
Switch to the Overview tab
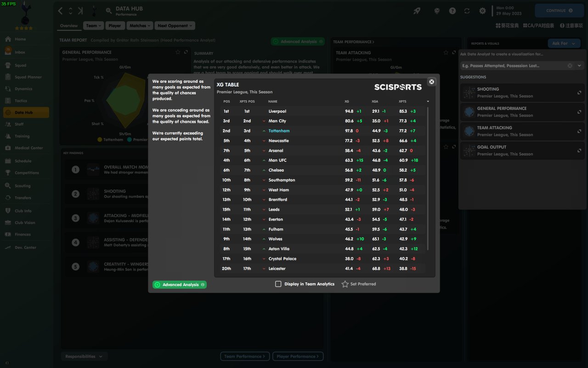coord(69,26)
